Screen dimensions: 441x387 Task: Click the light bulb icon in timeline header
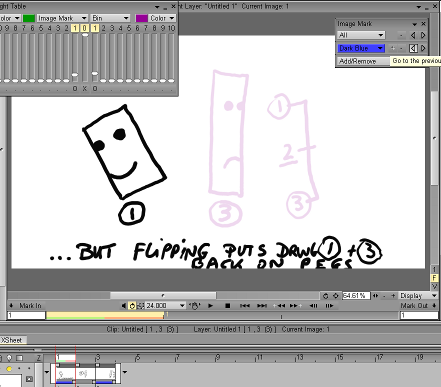pos(10,358)
